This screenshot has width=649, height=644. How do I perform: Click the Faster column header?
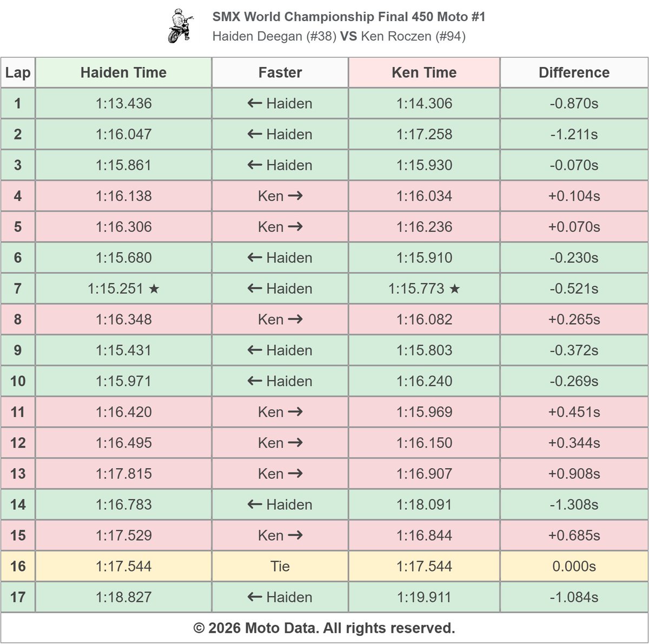[280, 73]
